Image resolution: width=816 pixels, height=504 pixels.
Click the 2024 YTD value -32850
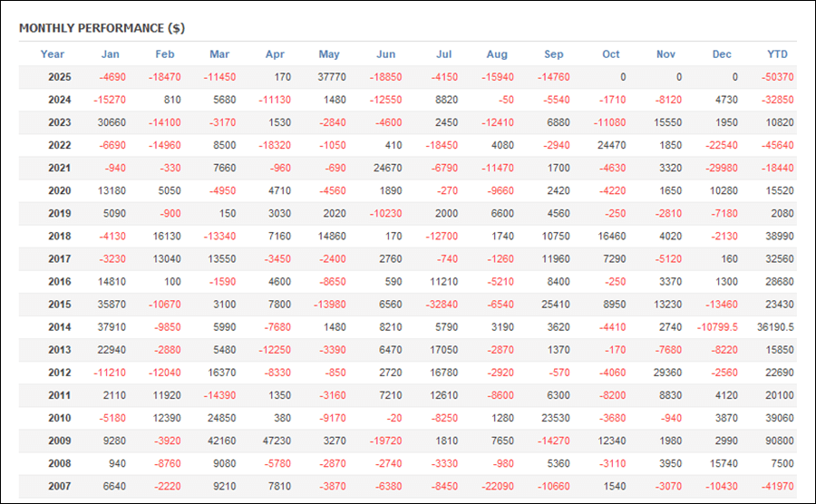[778, 100]
